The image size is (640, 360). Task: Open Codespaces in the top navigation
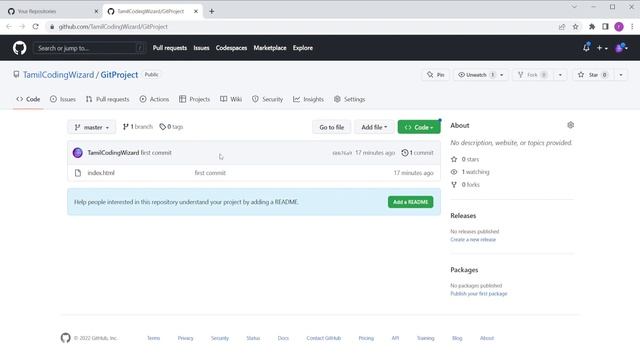[x=231, y=48]
